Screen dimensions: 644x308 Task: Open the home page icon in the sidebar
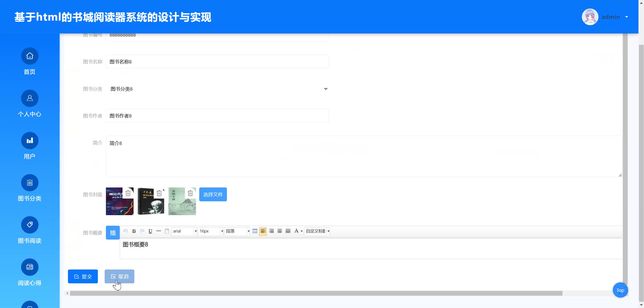[30, 56]
